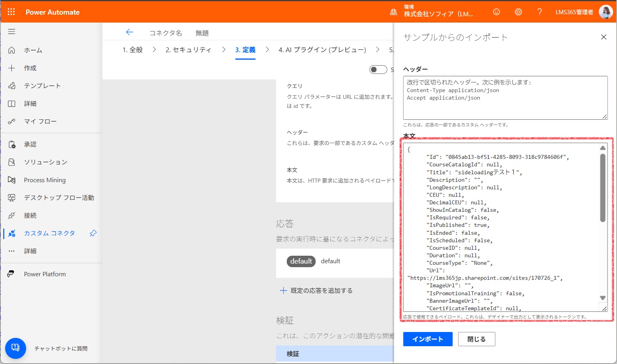The width and height of the screenshot is (617, 364).
Task: Unpin カスタム コネクタ with the pin icon
Action: (x=93, y=233)
